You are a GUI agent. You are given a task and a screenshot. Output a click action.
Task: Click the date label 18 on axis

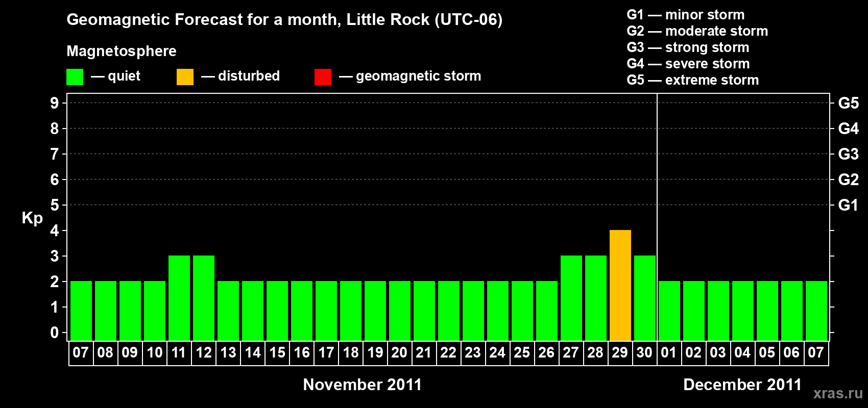[351, 353]
